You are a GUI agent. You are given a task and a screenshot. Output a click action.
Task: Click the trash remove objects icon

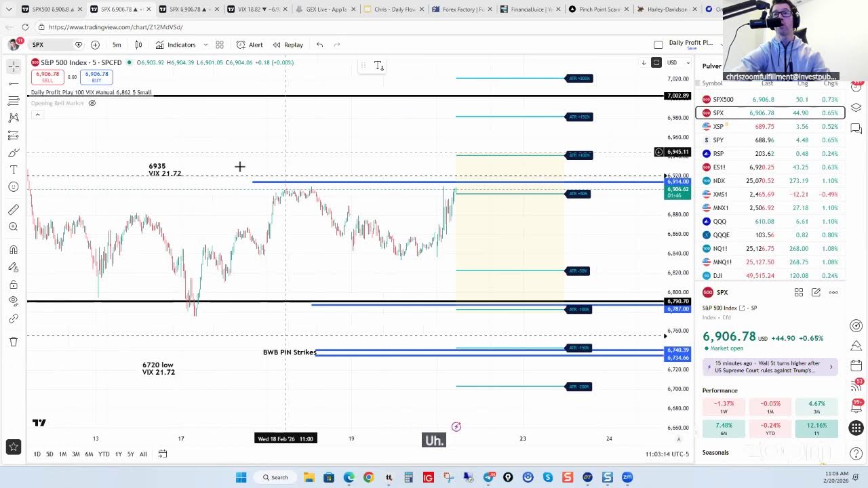tap(14, 342)
